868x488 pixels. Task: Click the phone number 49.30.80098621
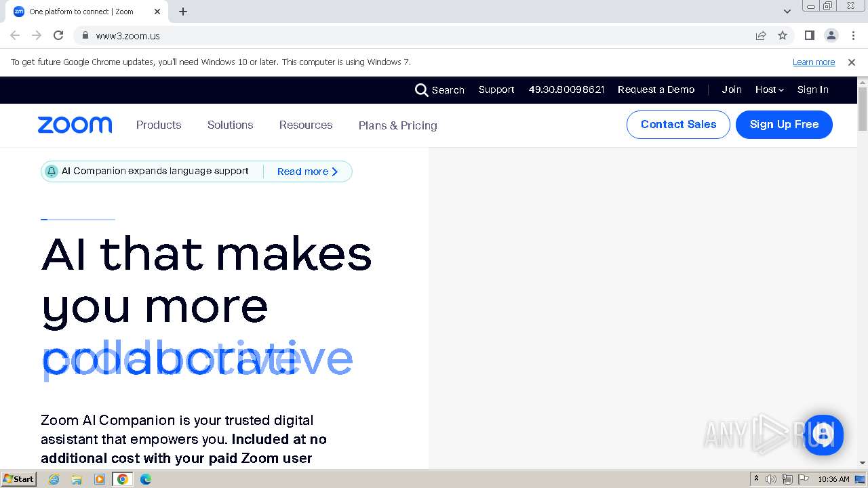[x=566, y=89]
